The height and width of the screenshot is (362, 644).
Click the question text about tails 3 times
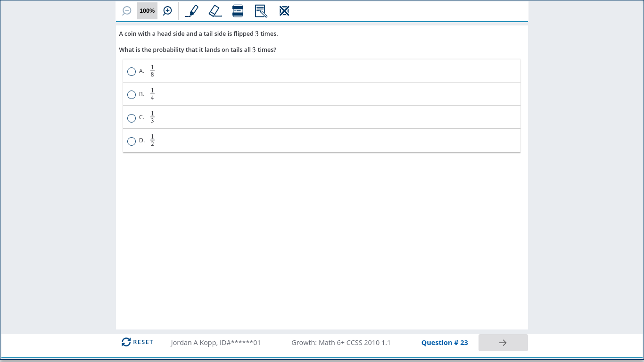[x=198, y=49]
